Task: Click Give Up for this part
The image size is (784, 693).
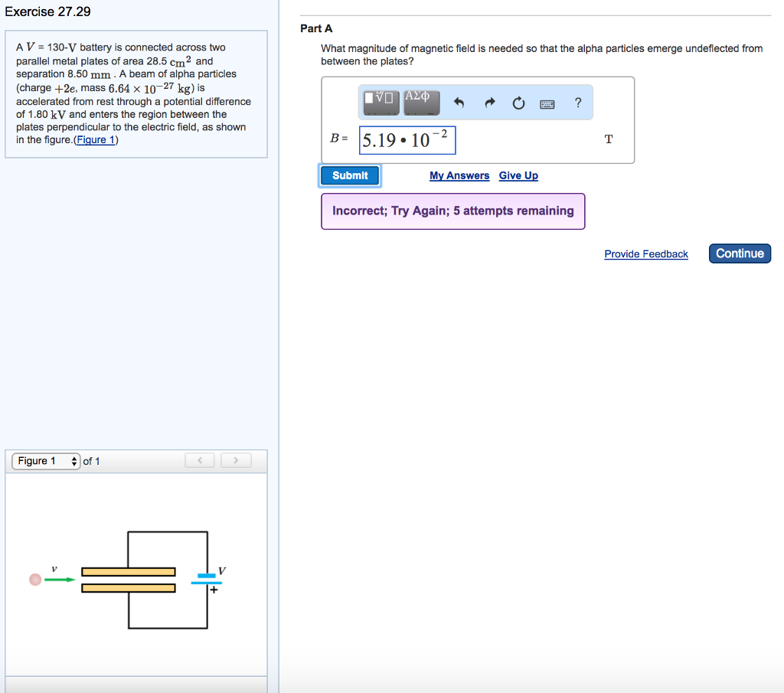Action: tap(518, 175)
